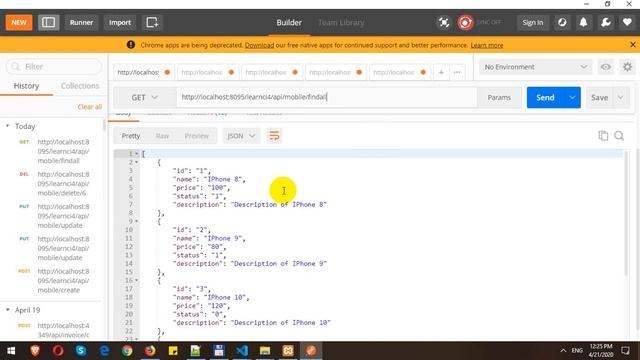Select the History tab
The height and width of the screenshot is (360, 640).
click(26, 86)
